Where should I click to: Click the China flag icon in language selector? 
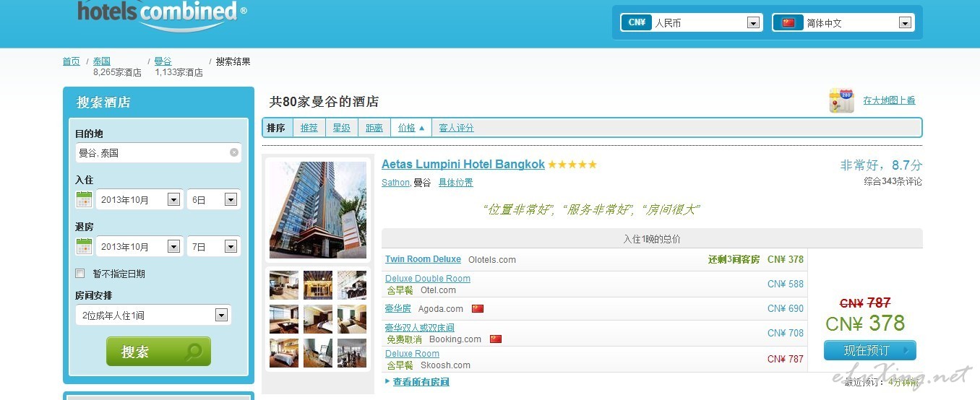[x=788, y=22]
